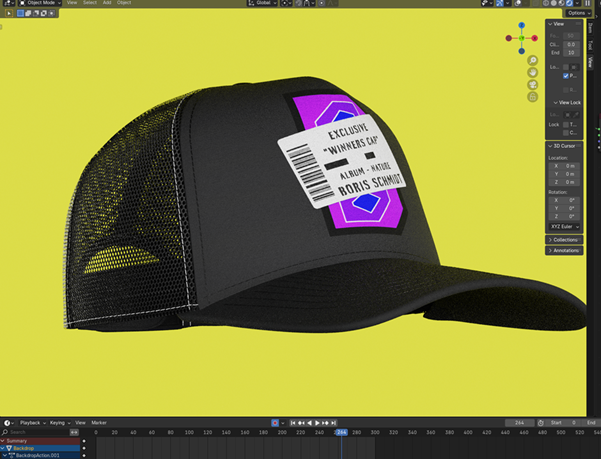Viewport: 601px width, 459px height.
Task: Toggle the checked checkbox in View panel
Action: click(566, 76)
